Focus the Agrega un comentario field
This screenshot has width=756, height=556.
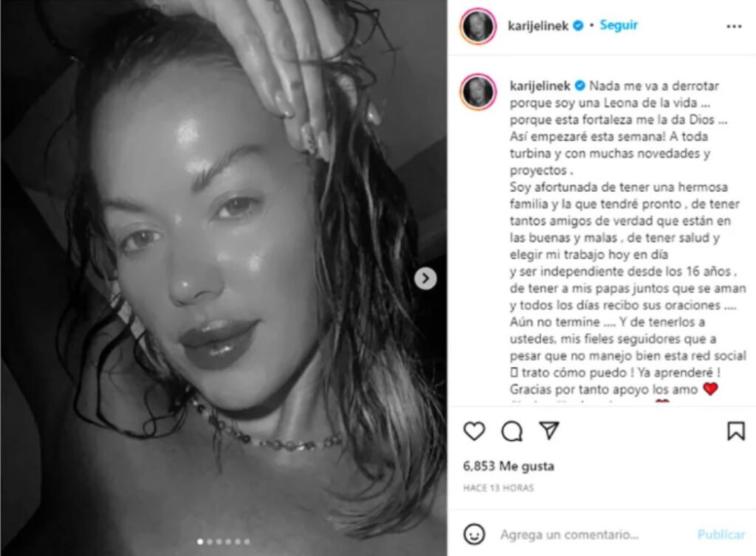click(x=569, y=535)
